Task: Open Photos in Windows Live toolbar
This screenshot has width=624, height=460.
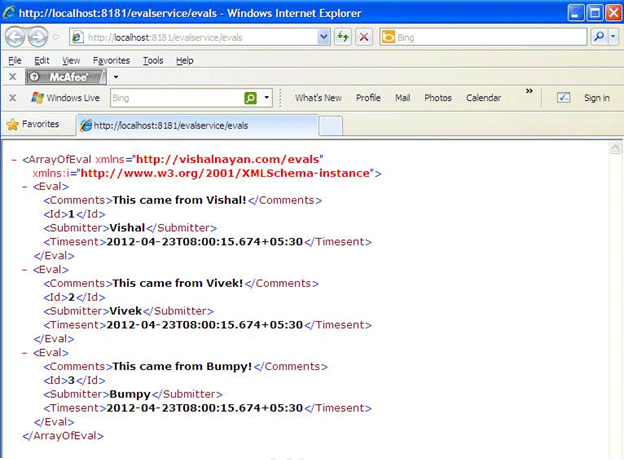Action: tap(438, 98)
